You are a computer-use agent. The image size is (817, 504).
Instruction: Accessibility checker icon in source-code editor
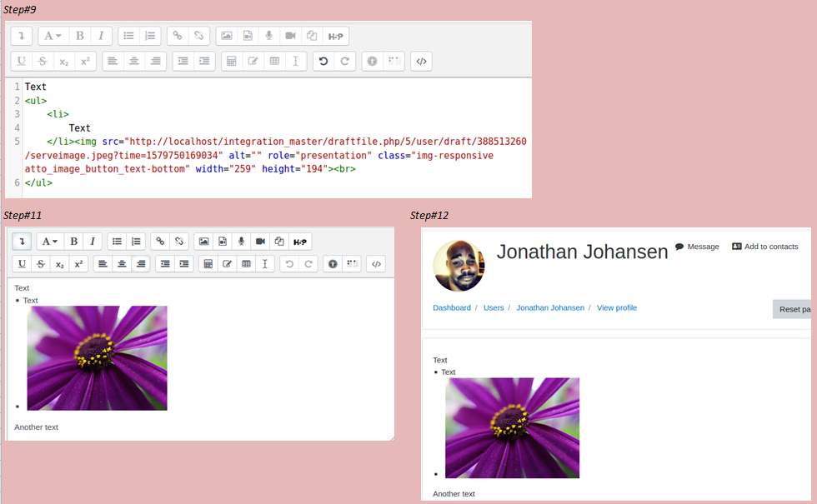click(372, 61)
